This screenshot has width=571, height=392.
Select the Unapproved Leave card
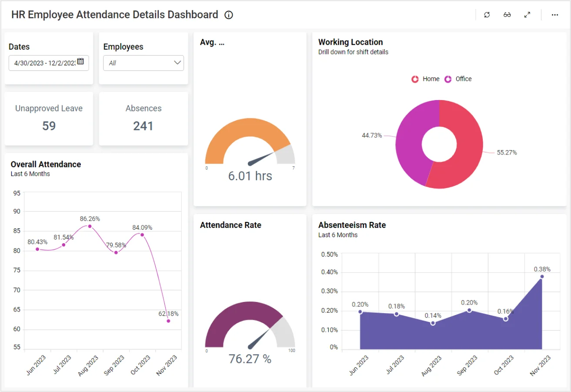[49, 118]
